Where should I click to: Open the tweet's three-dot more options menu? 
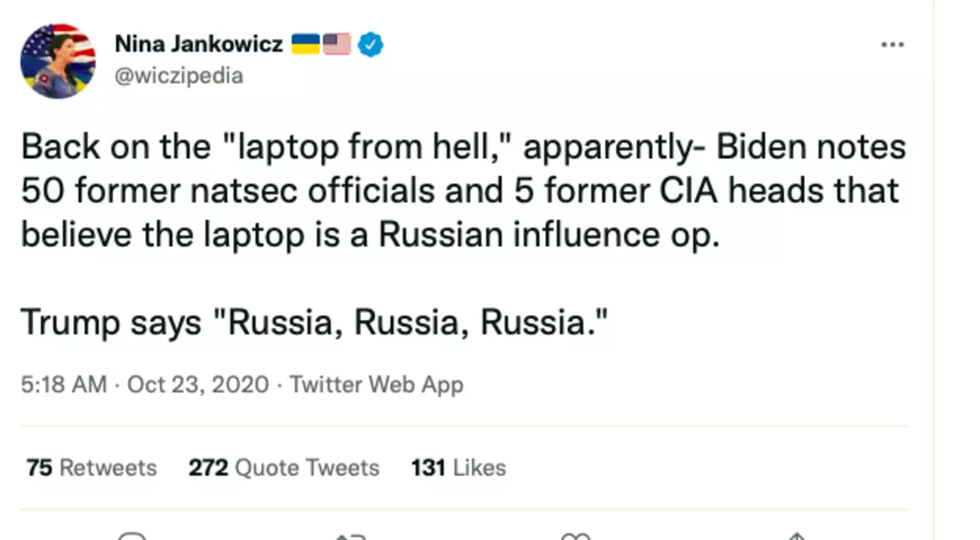tap(892, 44)
